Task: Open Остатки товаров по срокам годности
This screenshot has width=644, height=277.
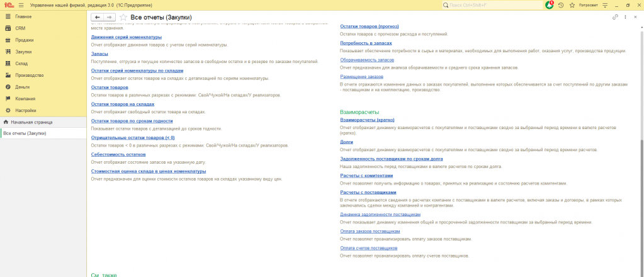Action: tap(132, 122)
